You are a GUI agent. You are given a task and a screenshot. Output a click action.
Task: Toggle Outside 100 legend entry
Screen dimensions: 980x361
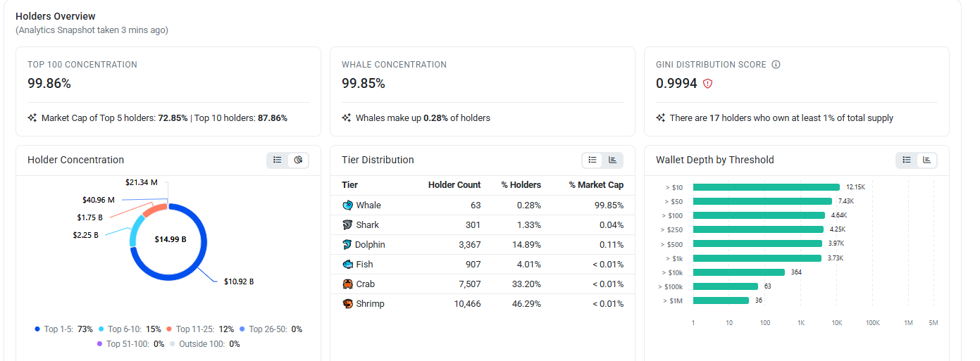(x=205, y=344)
